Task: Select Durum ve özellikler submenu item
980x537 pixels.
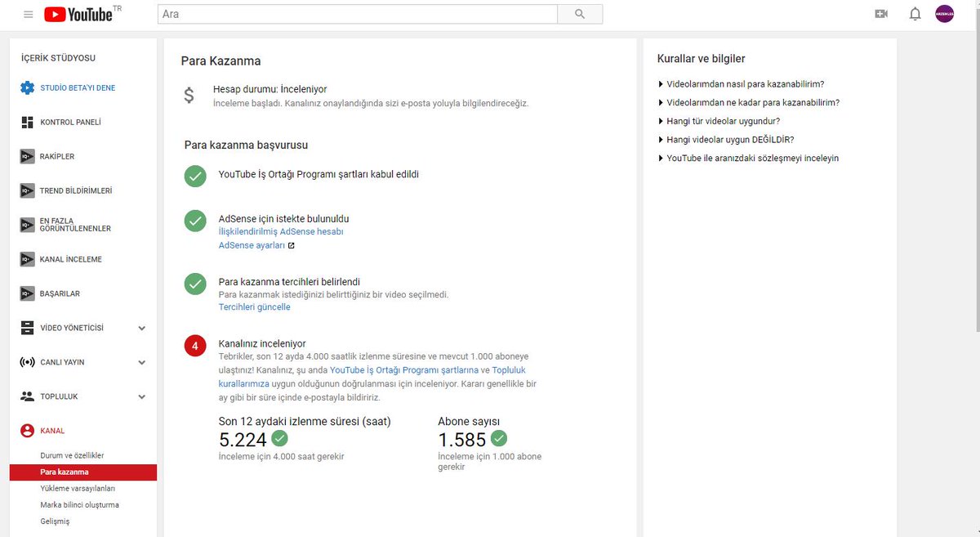Action: coord(72,455)
